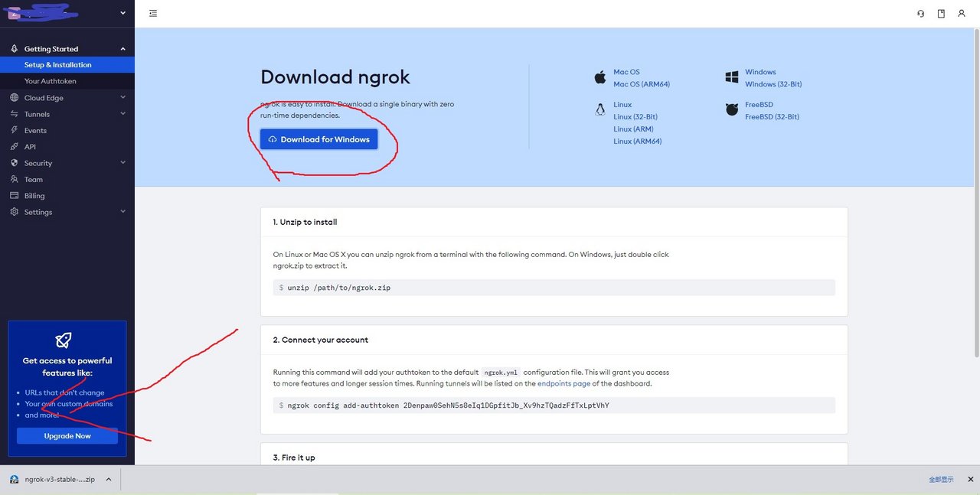This screenshot has height=495, width=980.
Task: Select the API key icon in sidebar
Action: pos(14,146)
